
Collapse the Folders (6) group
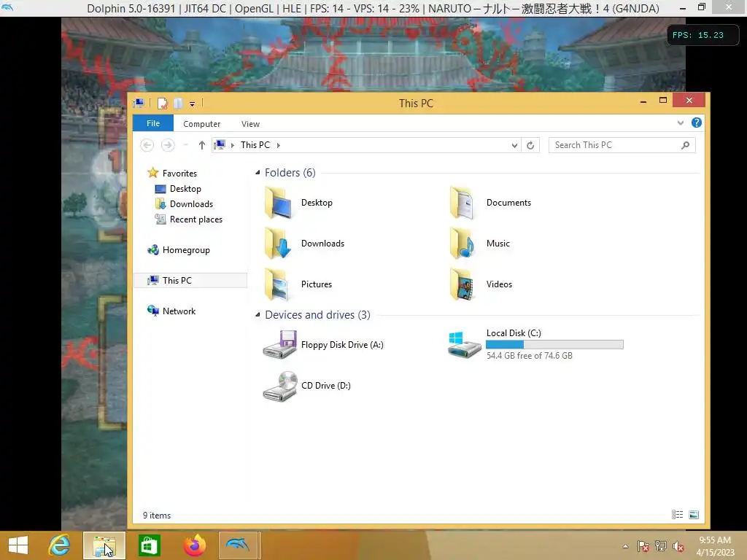(x=258, y=172)
